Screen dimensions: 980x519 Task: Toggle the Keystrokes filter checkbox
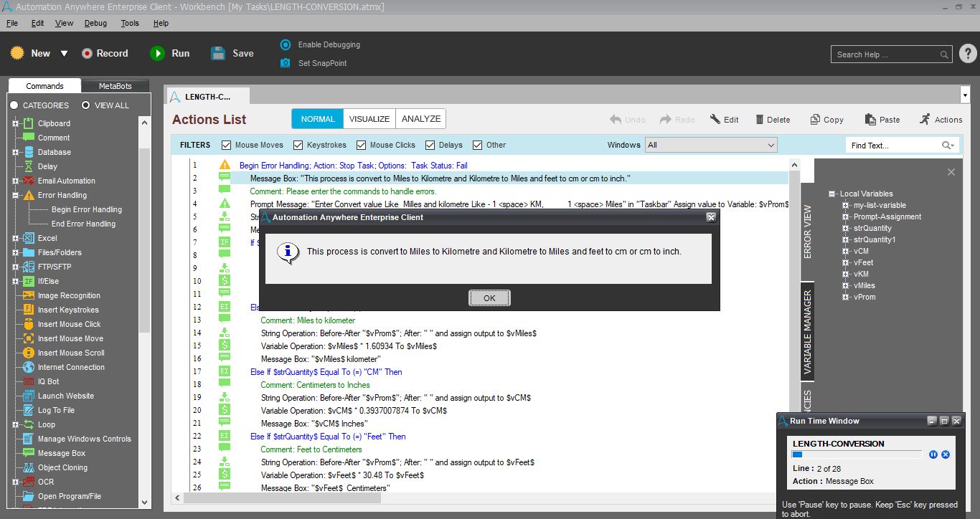coord(298,145)
